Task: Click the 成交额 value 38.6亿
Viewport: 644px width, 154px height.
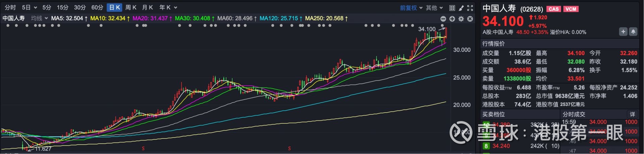Action: (523, 62)
